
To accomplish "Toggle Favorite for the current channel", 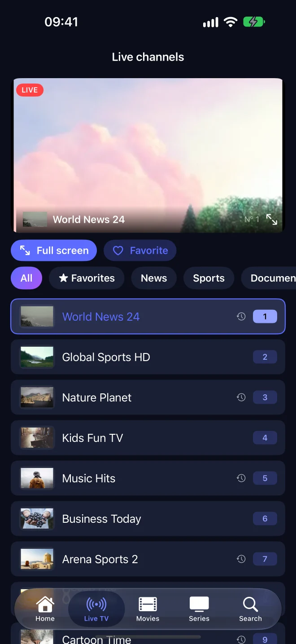I will (x=140, y=251).
